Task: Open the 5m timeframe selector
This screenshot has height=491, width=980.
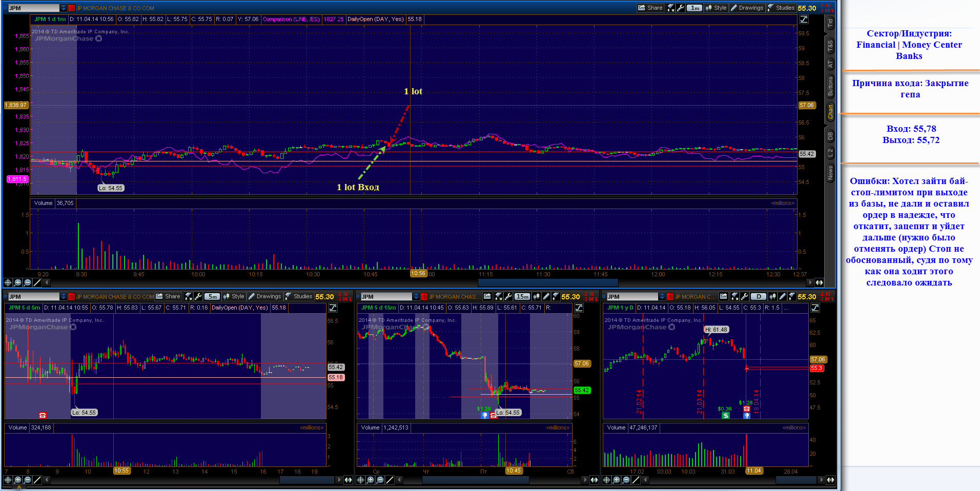Action: (212, 296)
